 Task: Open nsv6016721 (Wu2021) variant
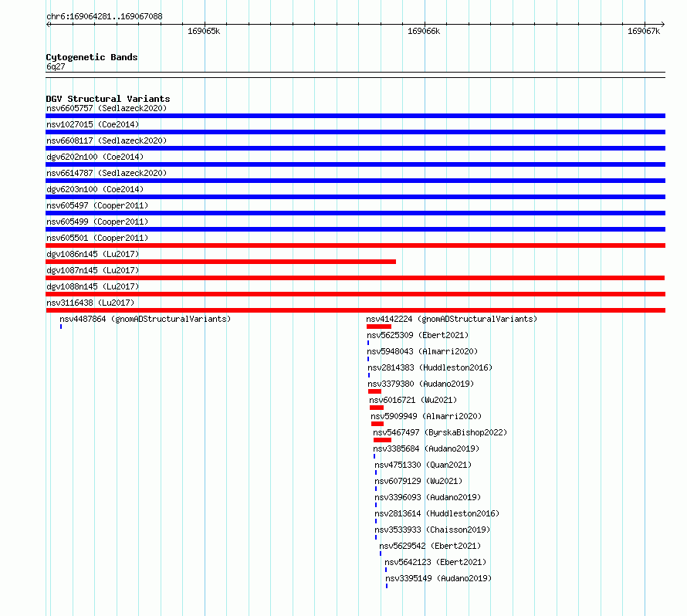point(413,400)
